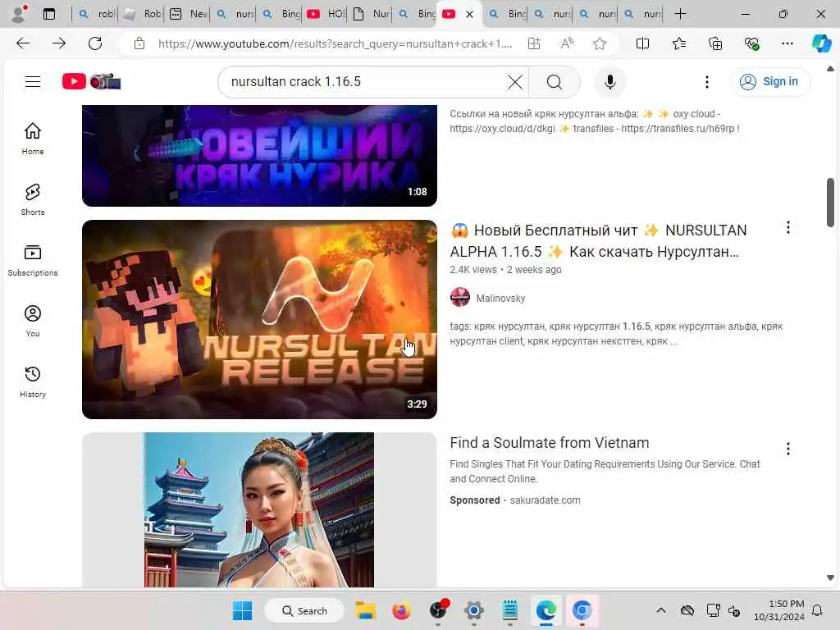The image size is (840, 630).
Task: Click the scrollbar down arrow
Action: click(830, 577)
